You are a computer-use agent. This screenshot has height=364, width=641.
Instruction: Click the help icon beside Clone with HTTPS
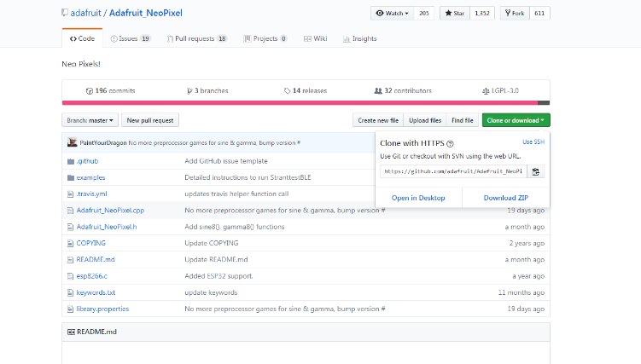(x=450, y=144)
